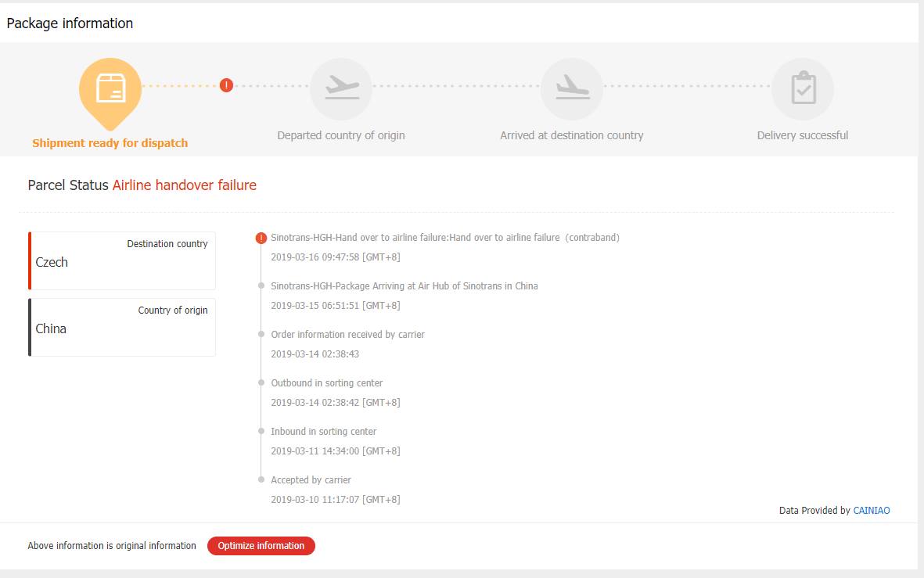Click the red alert icon on progress bar
Viewport: 924px width, 578px height.
226,85
